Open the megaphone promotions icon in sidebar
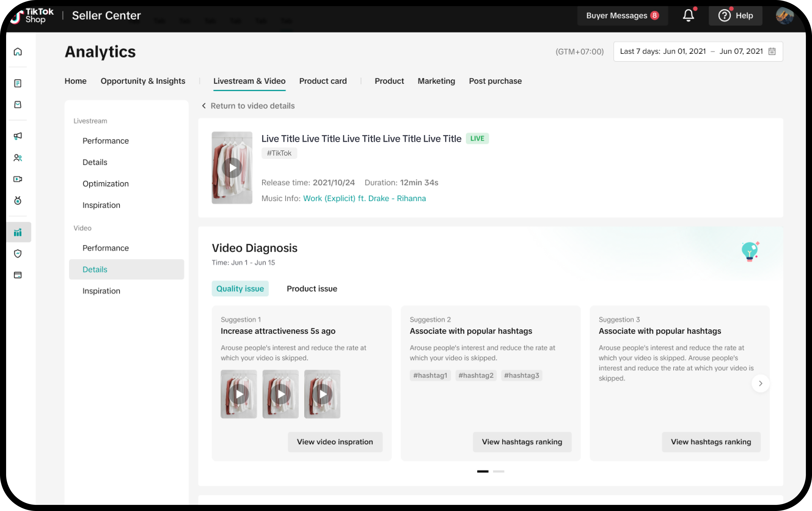812x511 pixels. coord(18,136)
